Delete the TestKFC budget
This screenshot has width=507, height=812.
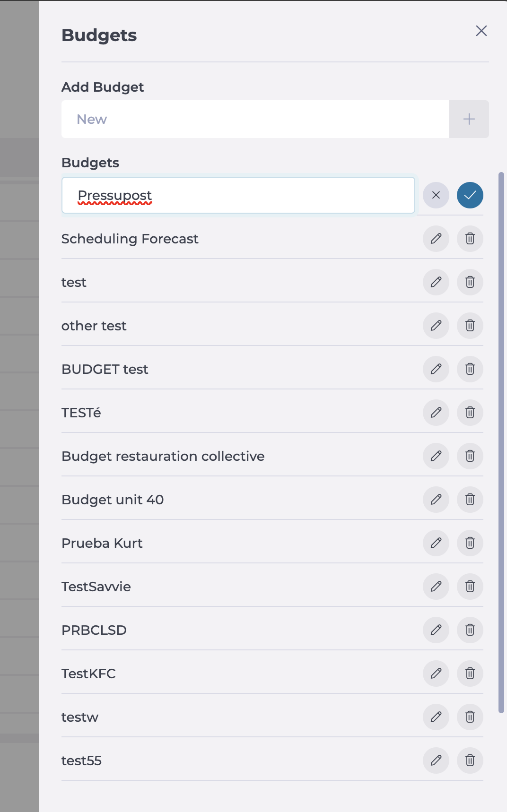click(470, 674)
